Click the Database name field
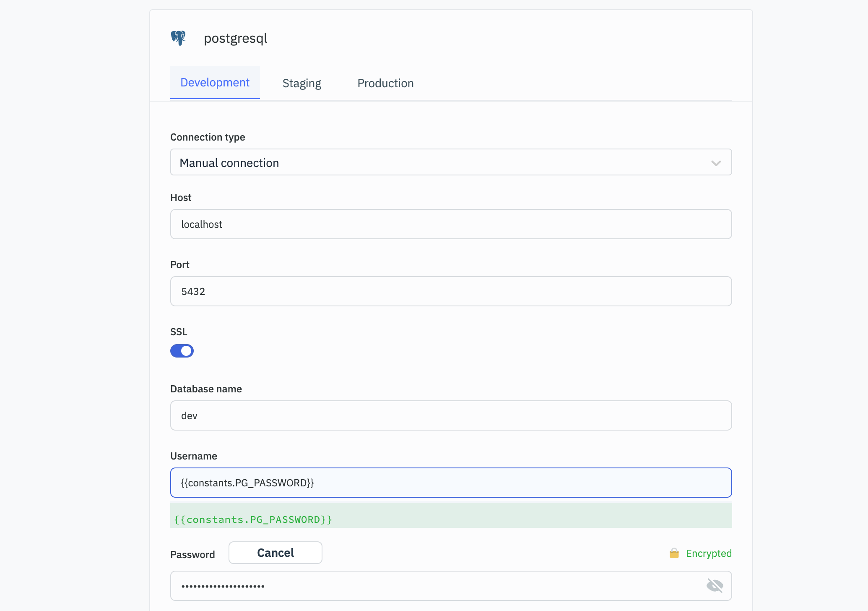This screenshot has height=611, width=868. coord(451,416)
